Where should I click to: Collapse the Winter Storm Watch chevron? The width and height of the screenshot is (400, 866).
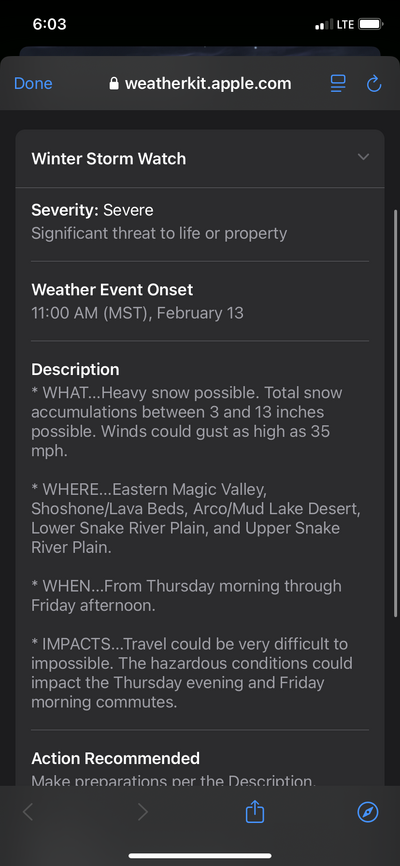363,157
